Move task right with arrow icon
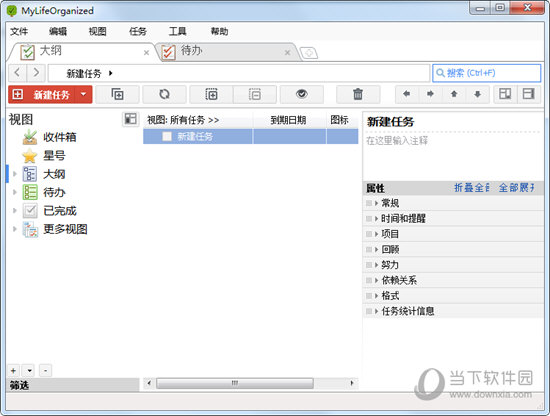This screenshot has width=550, height=416. coord(430,94)
